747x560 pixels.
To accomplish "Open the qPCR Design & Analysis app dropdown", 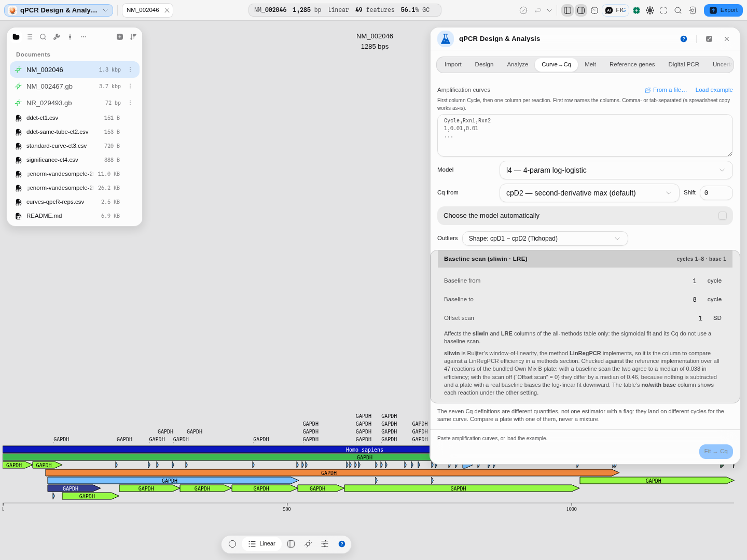I will click(x=59, y=10).
